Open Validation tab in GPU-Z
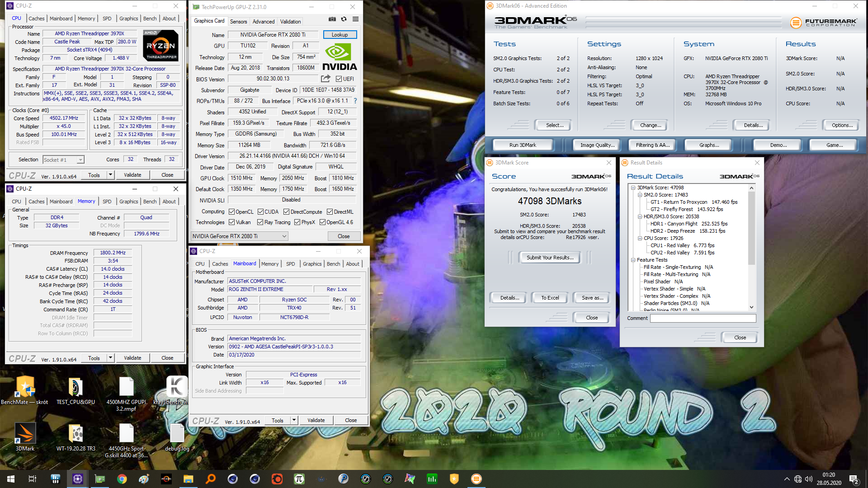 [290, 21]
